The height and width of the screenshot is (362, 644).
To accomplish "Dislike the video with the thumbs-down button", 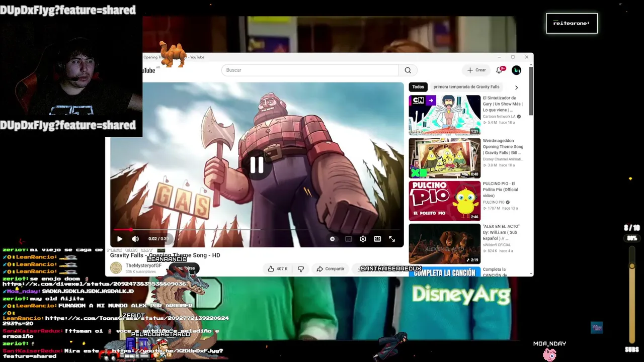I will [301, 269].
